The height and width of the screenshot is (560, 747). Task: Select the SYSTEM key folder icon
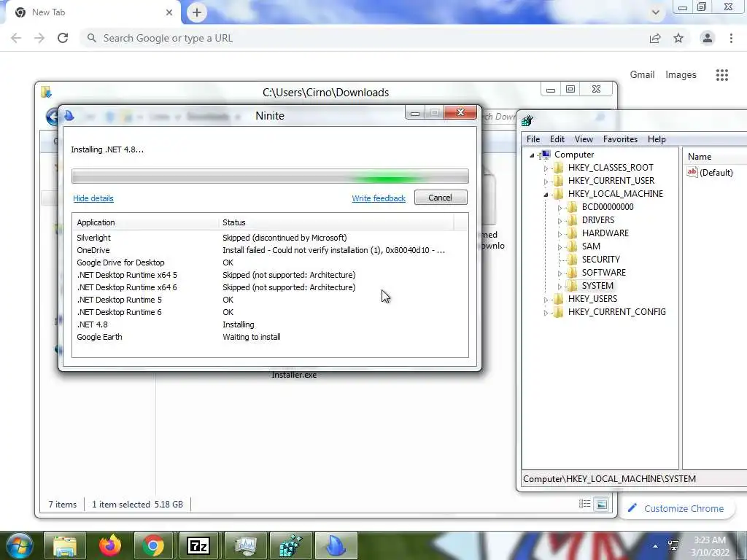(572, 285)
